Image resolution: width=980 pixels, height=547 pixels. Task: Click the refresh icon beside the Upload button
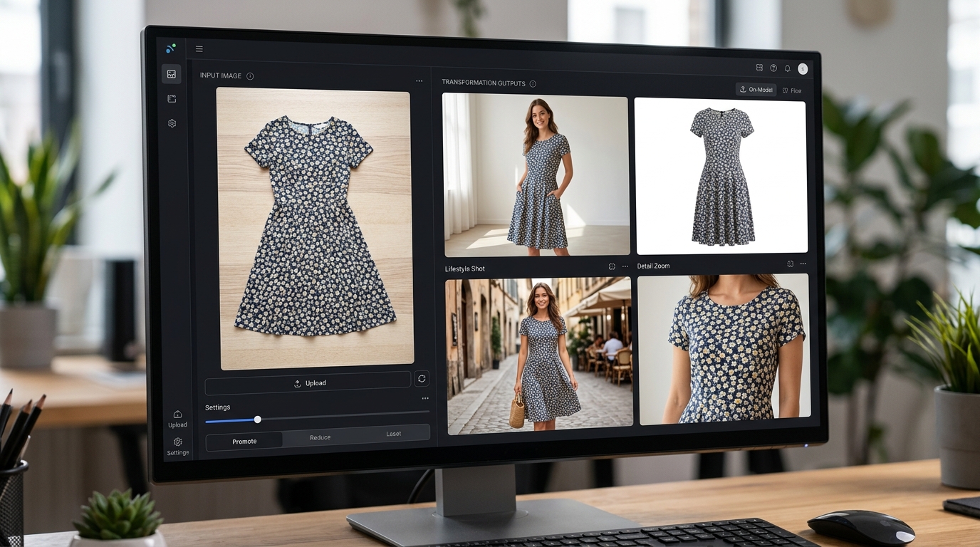[422, 379]
